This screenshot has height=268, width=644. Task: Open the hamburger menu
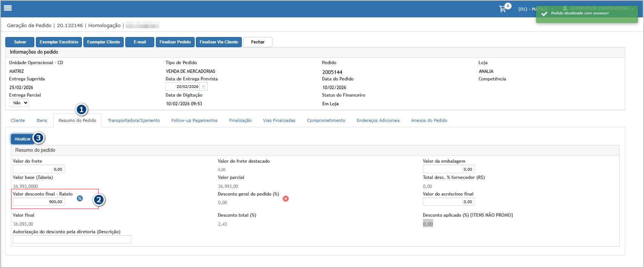tap(8, 8)
